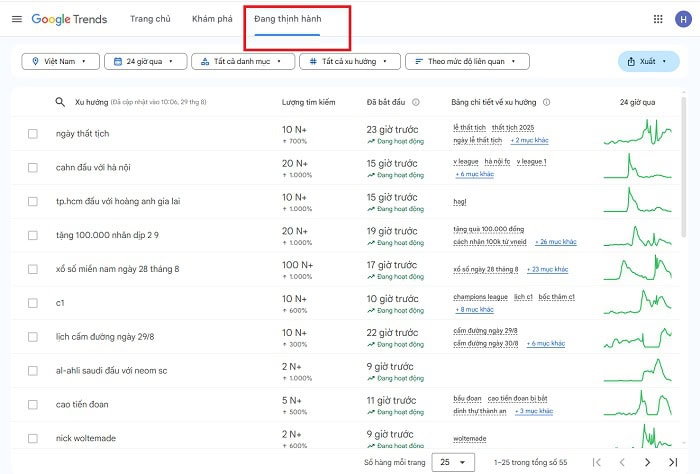This screenshot has height=474, width=700.
Task: Open the Google apps grid
Action: pos(657,19)
